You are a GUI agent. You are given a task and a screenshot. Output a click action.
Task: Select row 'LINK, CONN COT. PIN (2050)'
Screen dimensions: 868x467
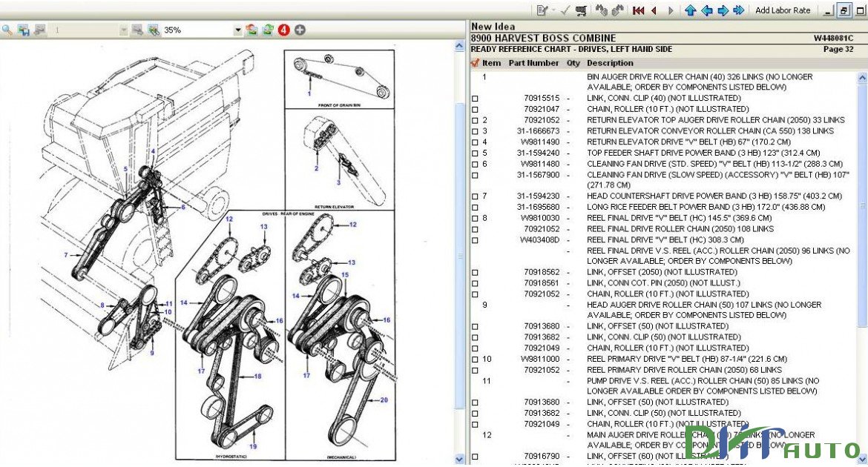(x=662, y=283)
